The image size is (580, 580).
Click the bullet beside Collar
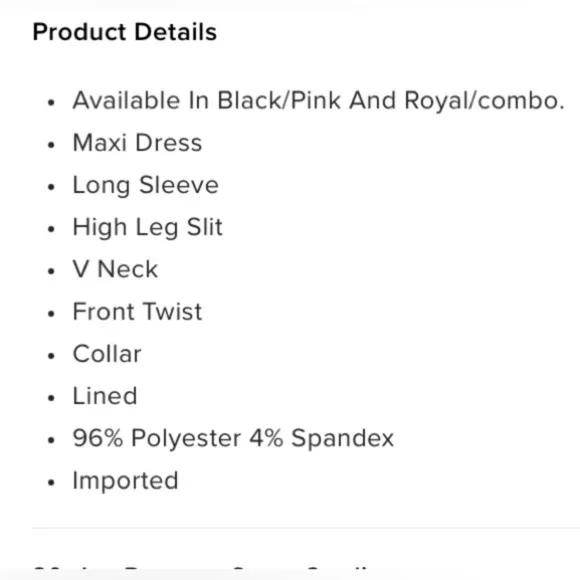(51, 356)
